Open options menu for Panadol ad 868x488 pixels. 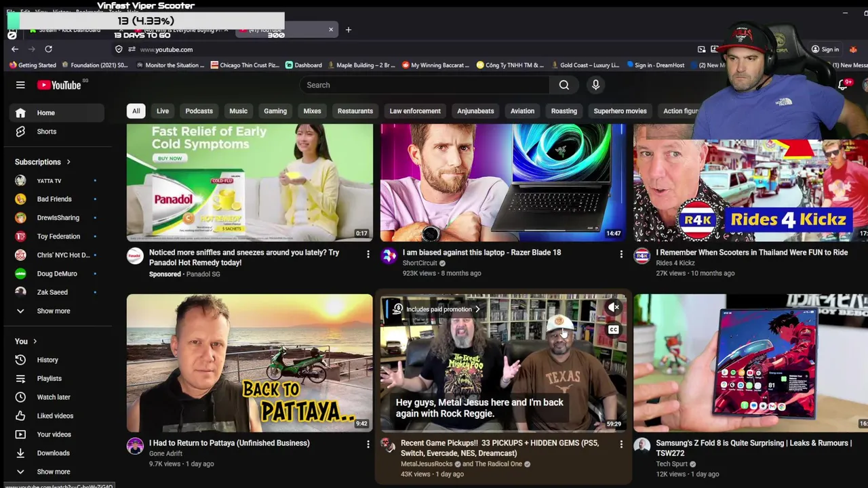click(368, 253)
